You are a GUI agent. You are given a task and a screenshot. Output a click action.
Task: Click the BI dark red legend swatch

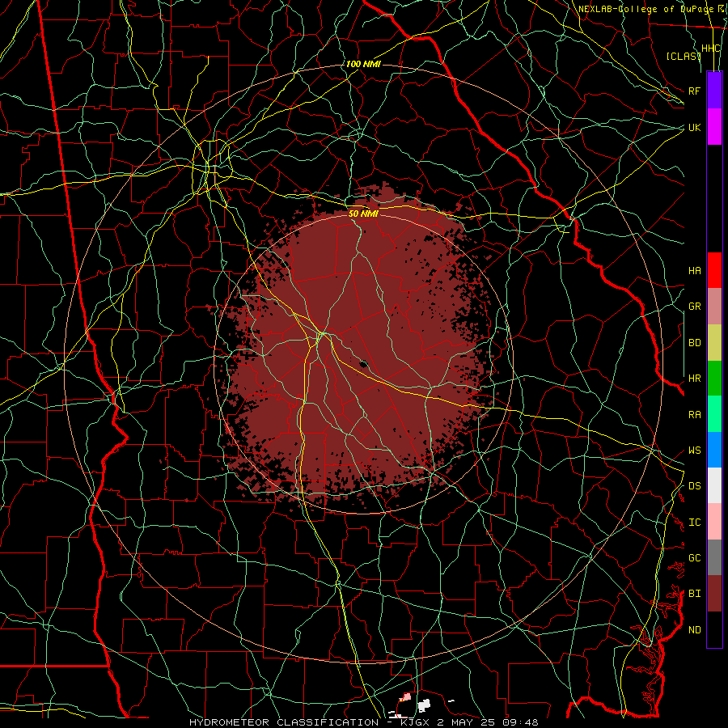click(714, 594)
